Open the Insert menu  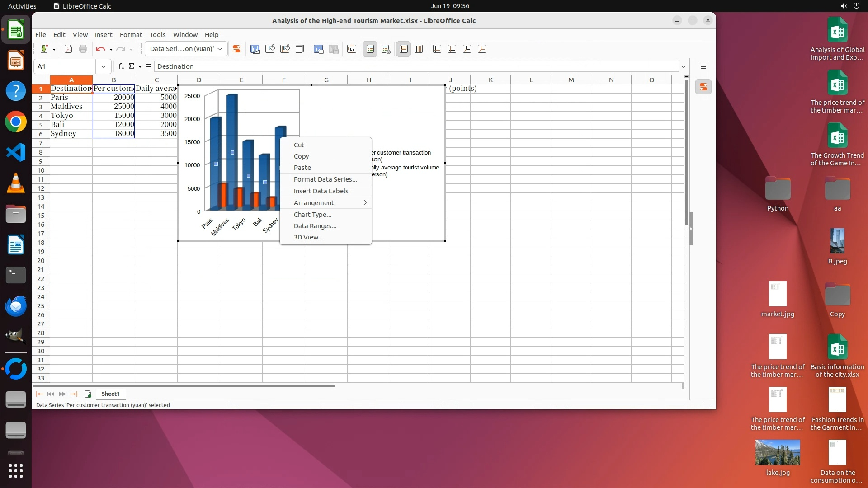click(103, 35)
